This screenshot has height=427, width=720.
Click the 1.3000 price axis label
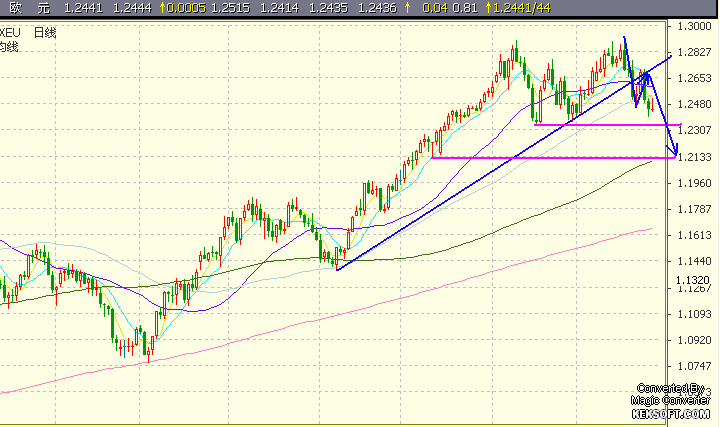(x=694, y=26)
